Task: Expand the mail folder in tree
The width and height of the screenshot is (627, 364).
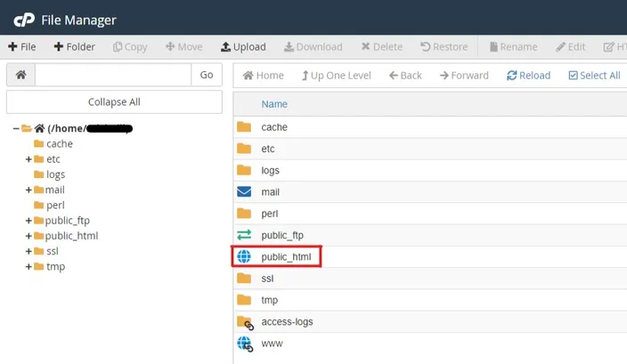Action: [28, 190]
